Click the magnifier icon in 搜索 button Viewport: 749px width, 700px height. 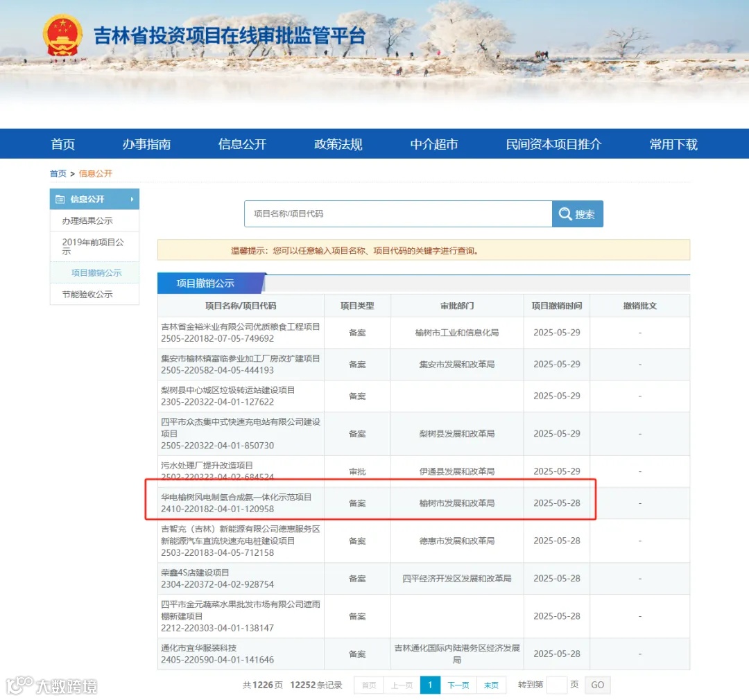point(565,213)
